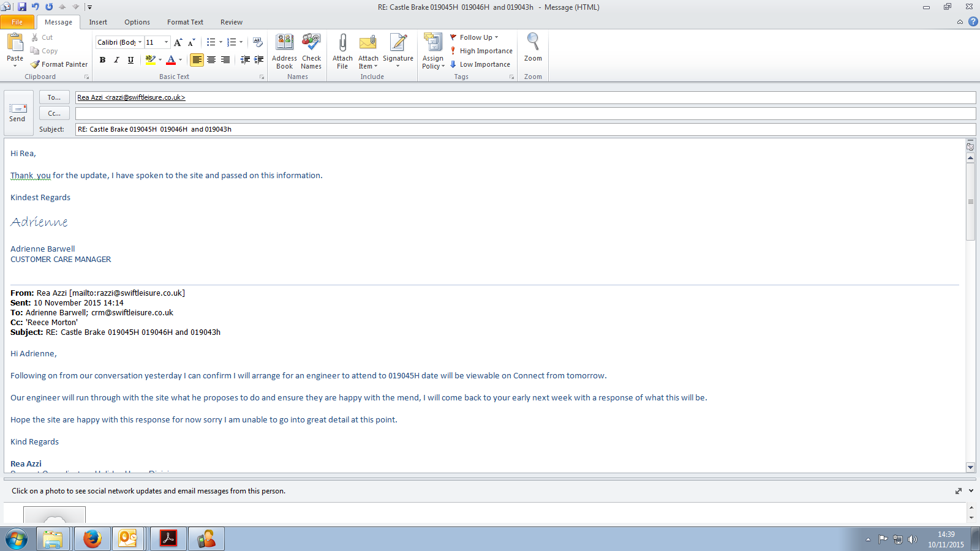Apply a numbered list
This screenshot has width=980, height=551.
(231, 42)
